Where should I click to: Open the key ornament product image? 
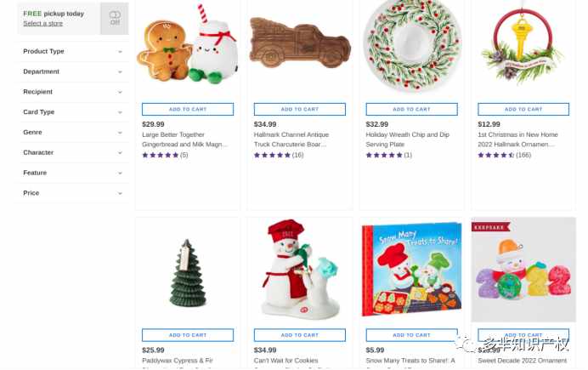[523, 45]
